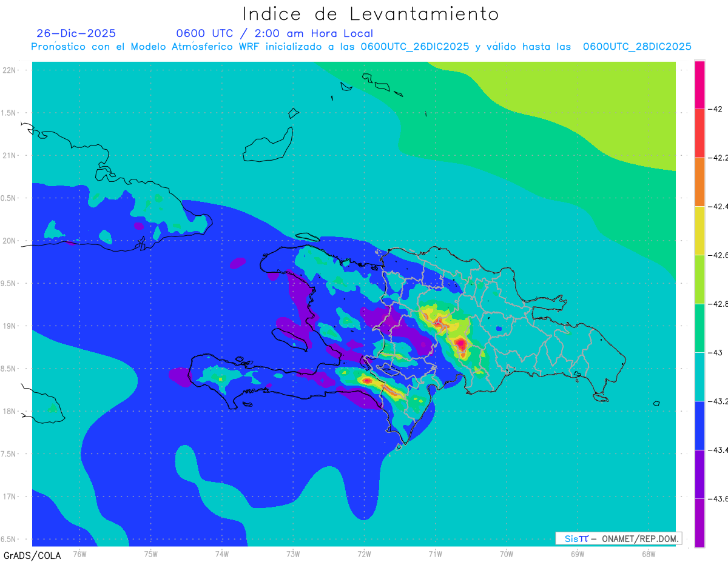Click the "-42" legend value

coord(716,109)
